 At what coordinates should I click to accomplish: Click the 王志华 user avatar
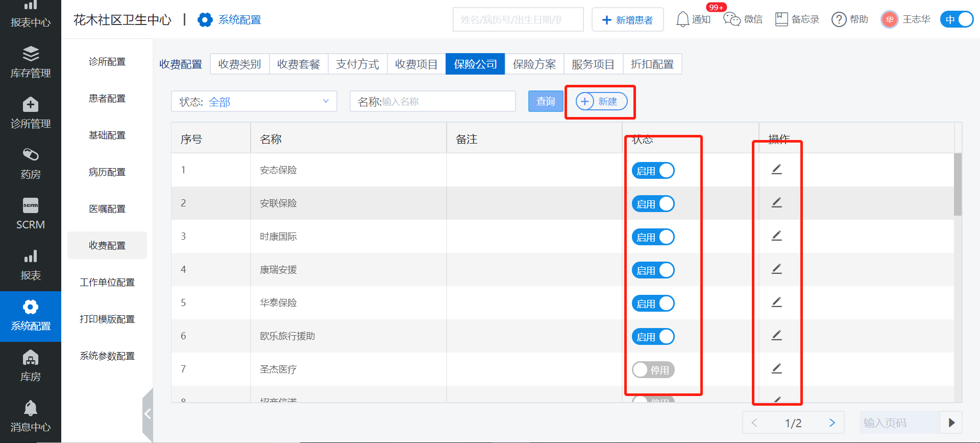890,19
